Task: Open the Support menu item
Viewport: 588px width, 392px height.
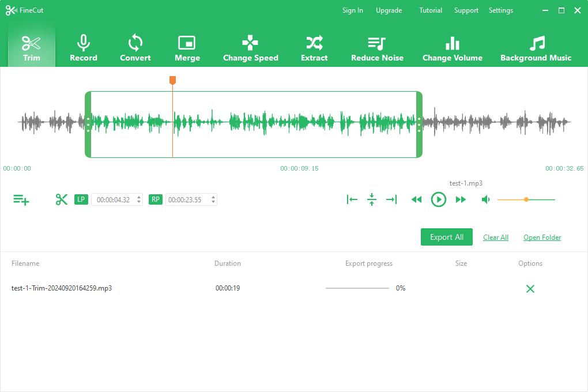Action: tap(466, 10)
